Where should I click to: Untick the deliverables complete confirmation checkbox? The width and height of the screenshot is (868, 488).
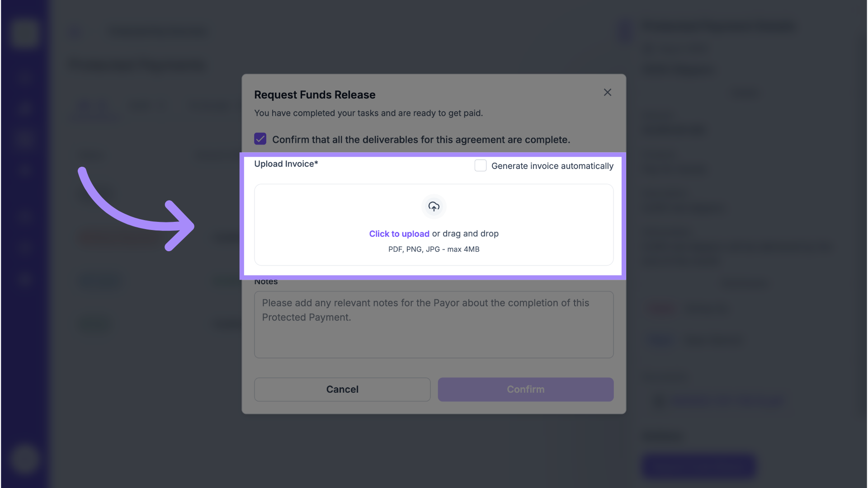coord(260,139)
